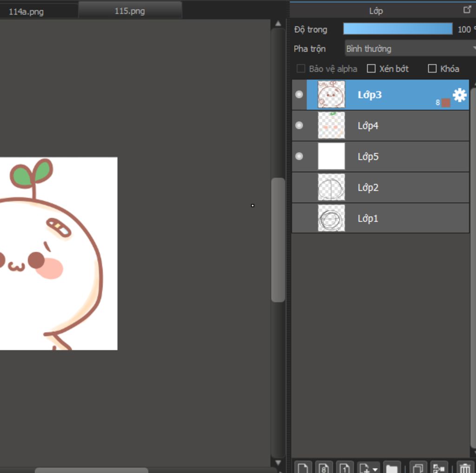Open the Pha trộn blend mode dropdown
Screen dimensions: 476x473
[410, 49]
